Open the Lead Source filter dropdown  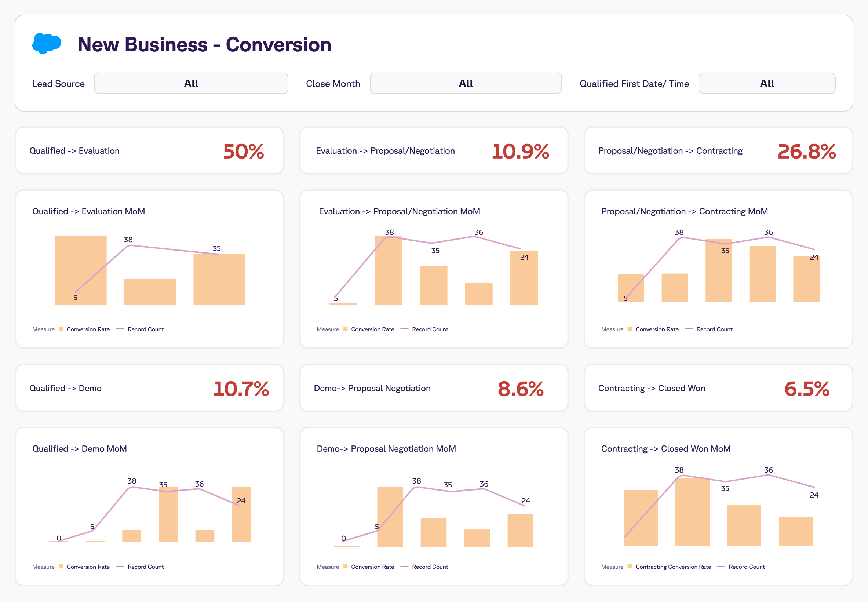coord(191,83)
